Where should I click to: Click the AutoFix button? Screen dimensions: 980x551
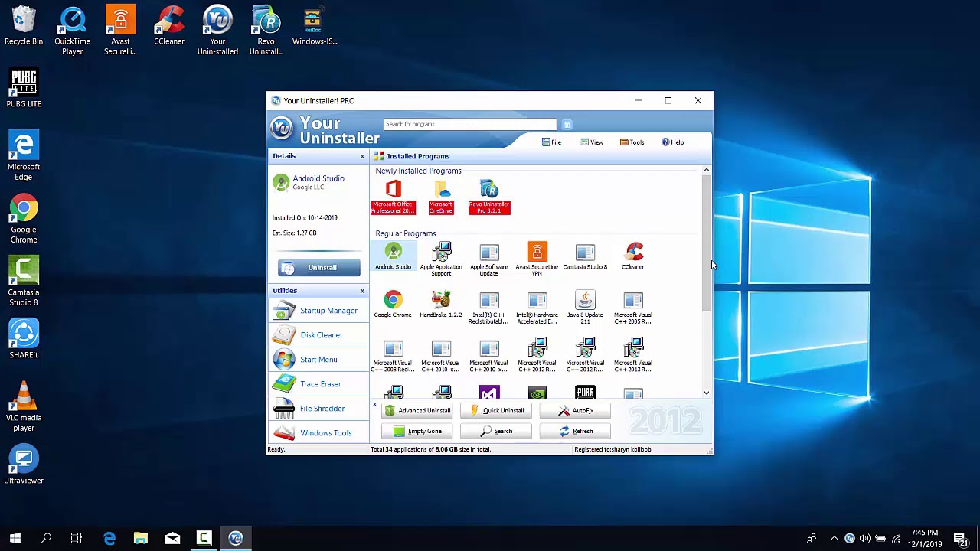(576, 411)
